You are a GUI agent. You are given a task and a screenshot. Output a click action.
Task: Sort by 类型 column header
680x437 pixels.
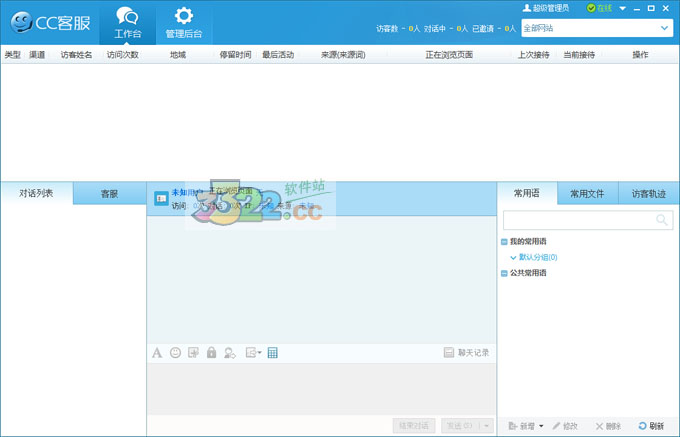pyautogui.click(x=13, y=55)
